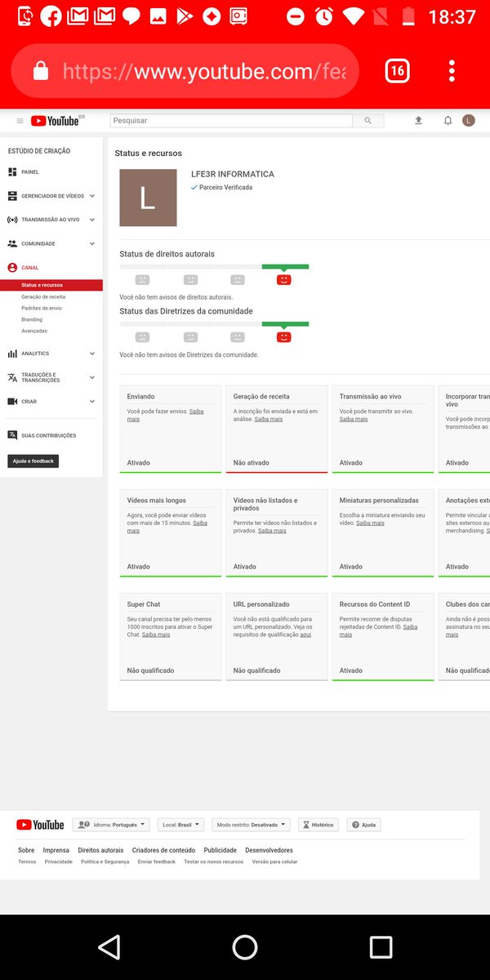Image resolution: width=490 pixels, height=980 pixels.
Task: Open the notifications bell
Action: [448, 121]
